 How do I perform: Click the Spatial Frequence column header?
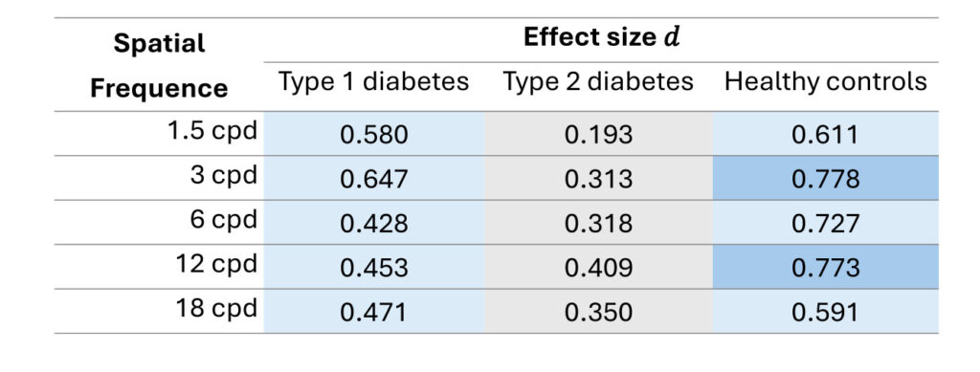point(160,66)
